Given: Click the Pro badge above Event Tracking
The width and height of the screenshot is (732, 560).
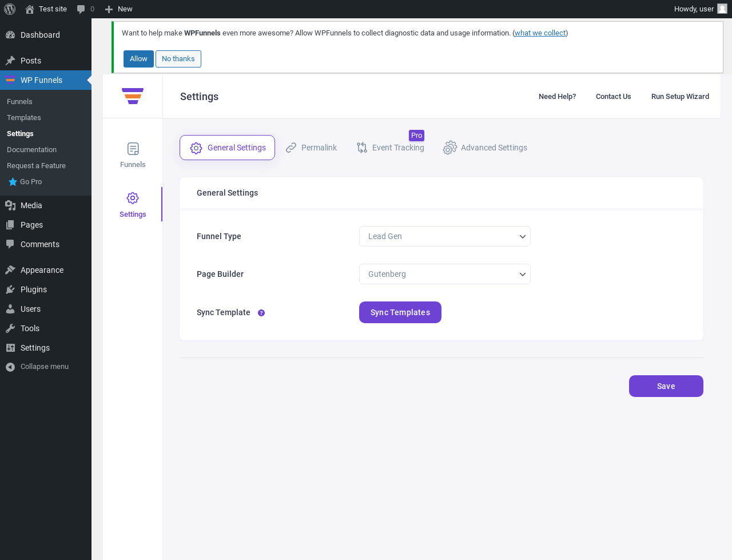Looking at the screenshot, I should click(416, 136).
